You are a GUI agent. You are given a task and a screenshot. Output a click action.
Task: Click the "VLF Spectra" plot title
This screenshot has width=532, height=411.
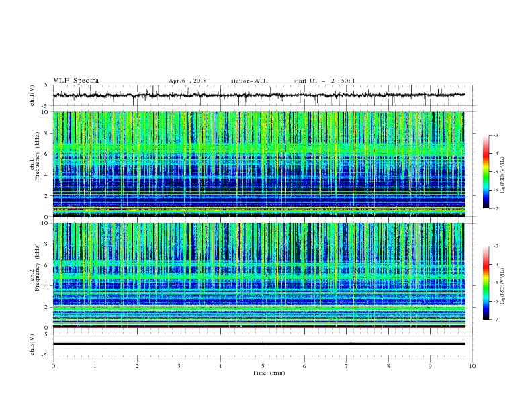76,81
